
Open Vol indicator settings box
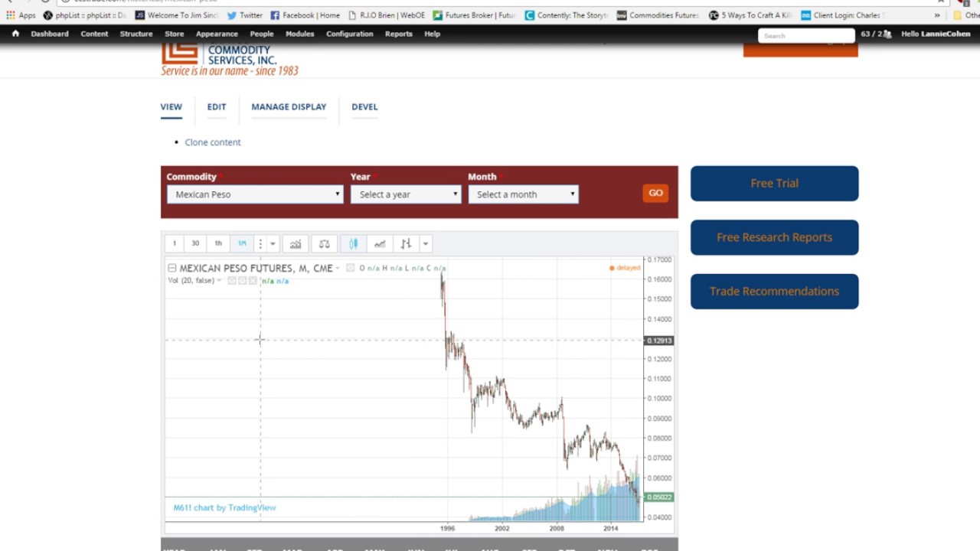pos(243,281)
